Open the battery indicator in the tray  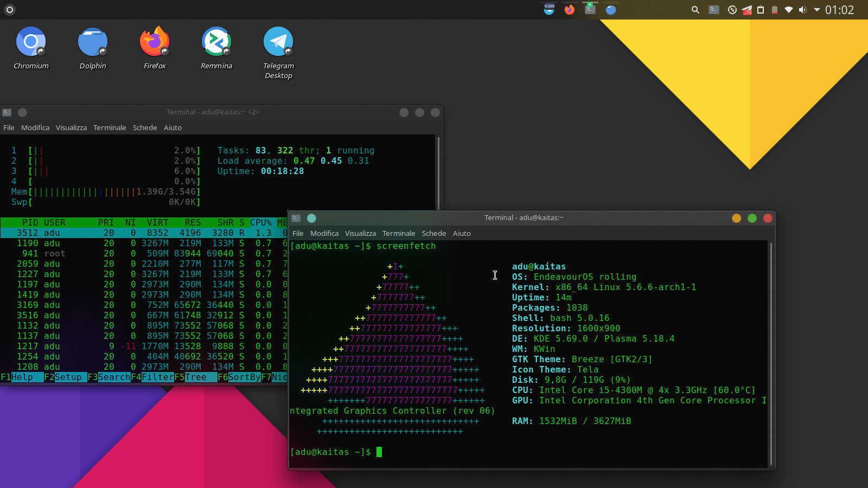pos(775,10)
